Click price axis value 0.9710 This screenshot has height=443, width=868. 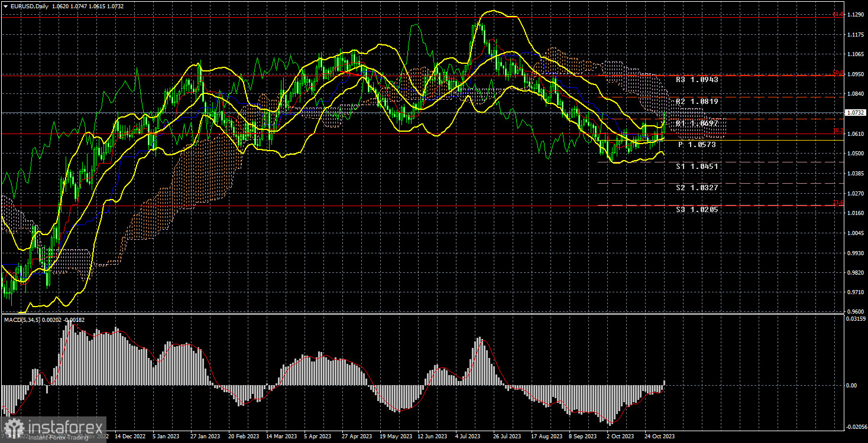pos(855,292)
